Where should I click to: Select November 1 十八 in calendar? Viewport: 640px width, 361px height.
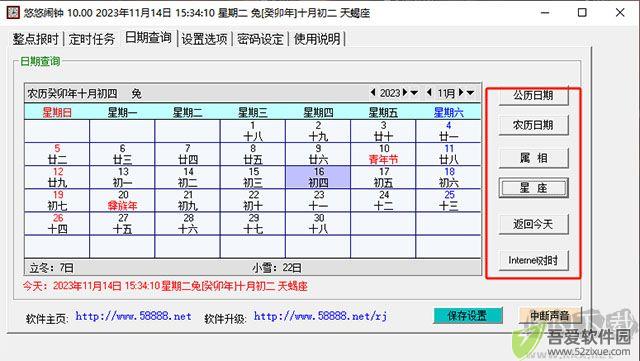pyautogui.click(x=253, y=131)
